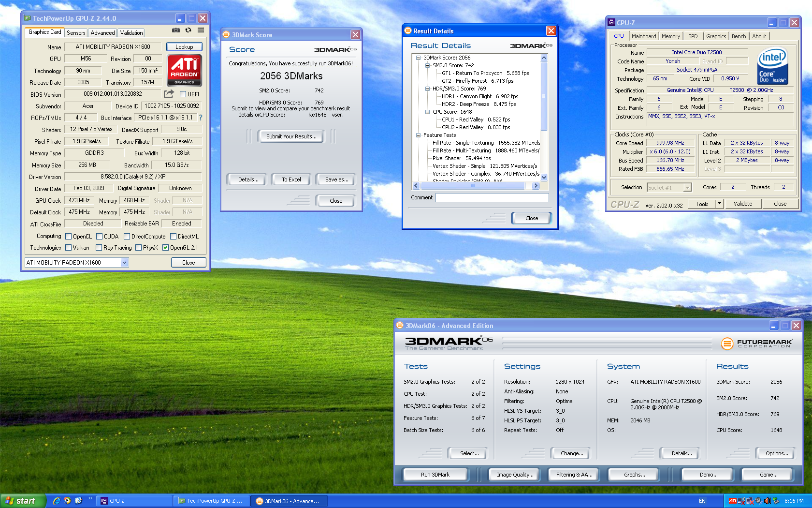812x508 pixels.
Task: Click the Intel Core Duo logo
Action: [x=772, y=66]
